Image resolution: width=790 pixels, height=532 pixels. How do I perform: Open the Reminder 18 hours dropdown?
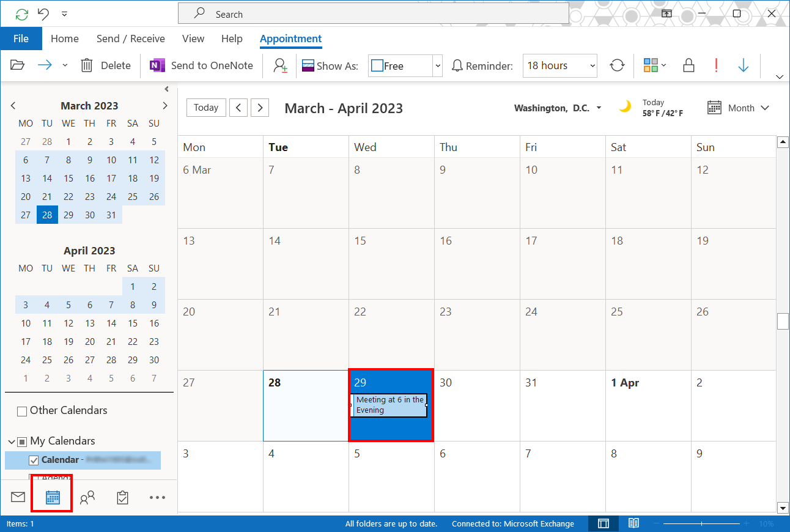pyautogui.click(x=592, y=65)
